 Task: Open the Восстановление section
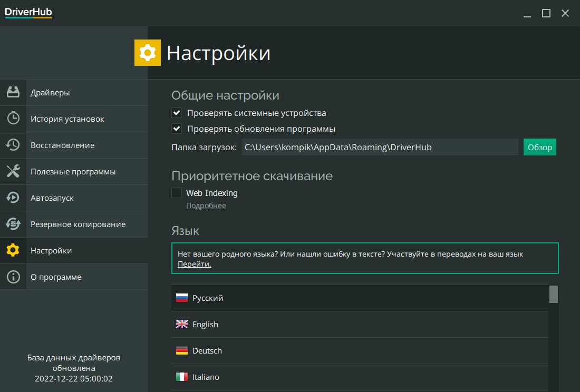tap(74, 145)
